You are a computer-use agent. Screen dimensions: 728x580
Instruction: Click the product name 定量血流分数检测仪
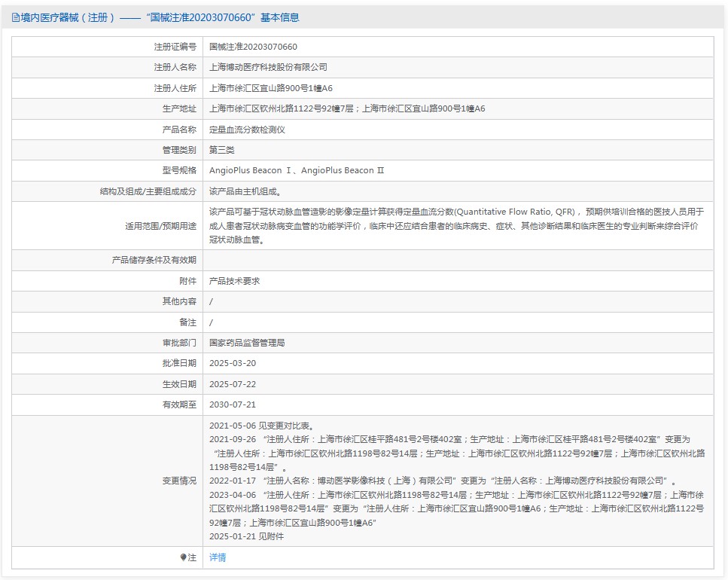(247, 130)
